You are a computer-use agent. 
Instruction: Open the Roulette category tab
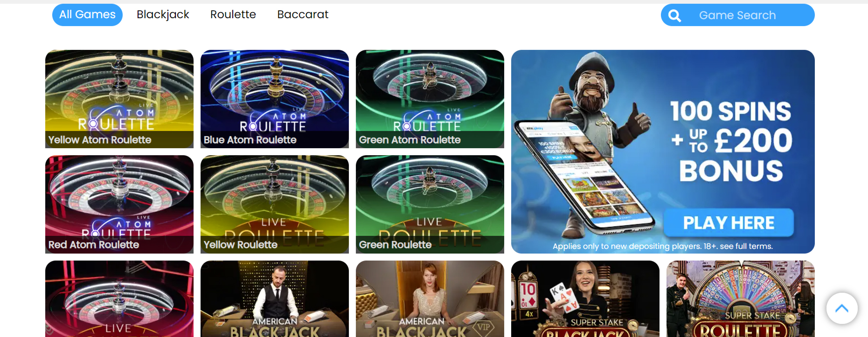point(233,15)
